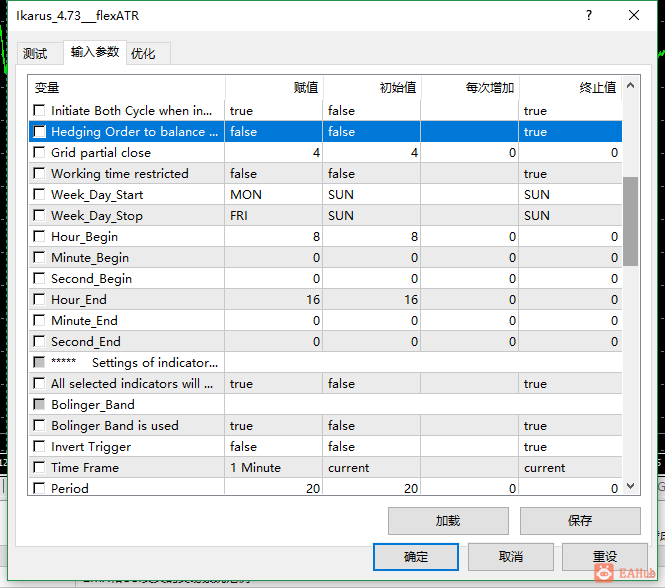Click the 终止值 column header
The height and width of the screenshot is (588, 665).
coord(570,88)
